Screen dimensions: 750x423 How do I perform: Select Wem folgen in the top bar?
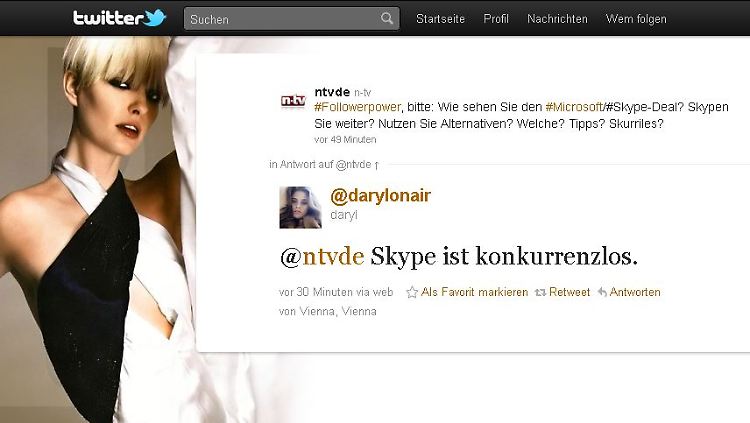pos(636,19)
